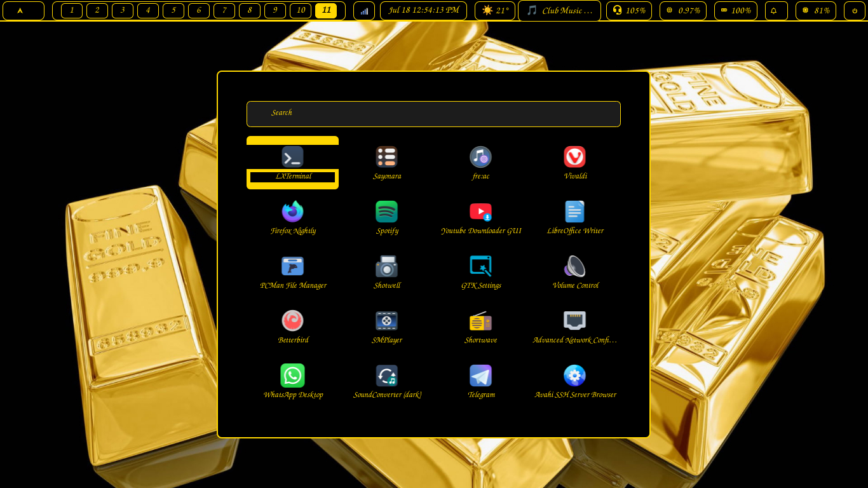Open the fre:ac audio converter icon
Image resolution: width=868 pixels, height=488 pixels.
tap(480, 157)
